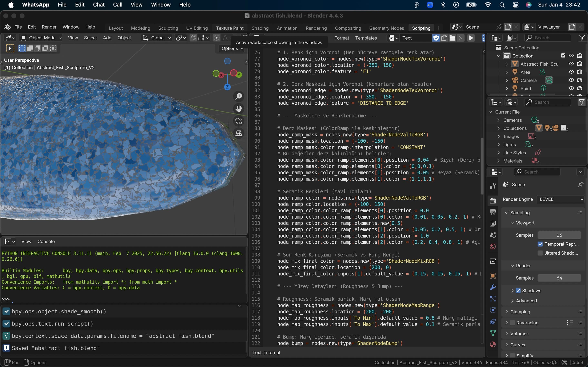Hide Camera in viewport via eye icon
Screen dimensions: 588x367
click(571, 80)
